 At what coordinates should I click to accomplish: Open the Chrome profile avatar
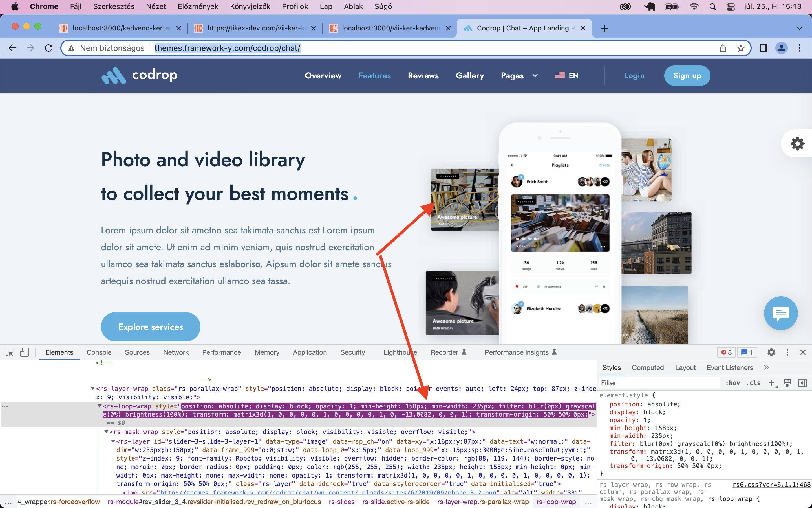tap(782, 48)
